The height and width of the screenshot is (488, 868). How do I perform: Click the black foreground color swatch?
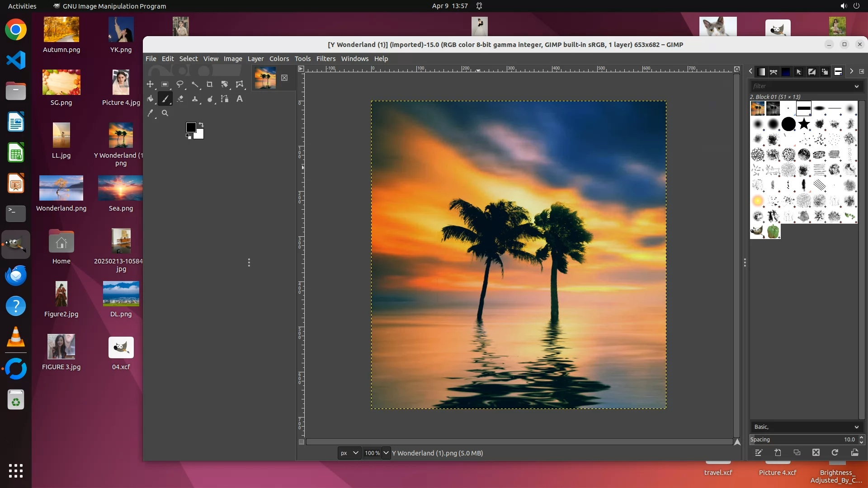(x=191, y=127)
